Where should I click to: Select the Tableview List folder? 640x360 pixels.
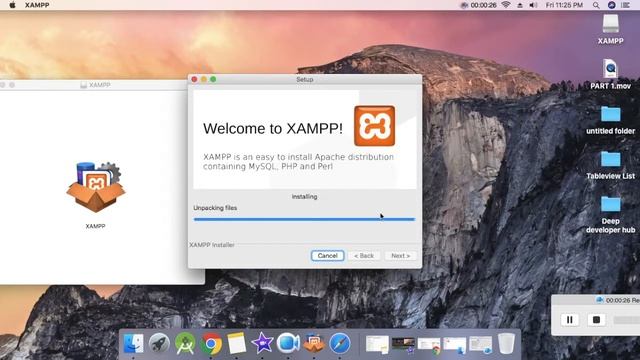pos(611,165)
